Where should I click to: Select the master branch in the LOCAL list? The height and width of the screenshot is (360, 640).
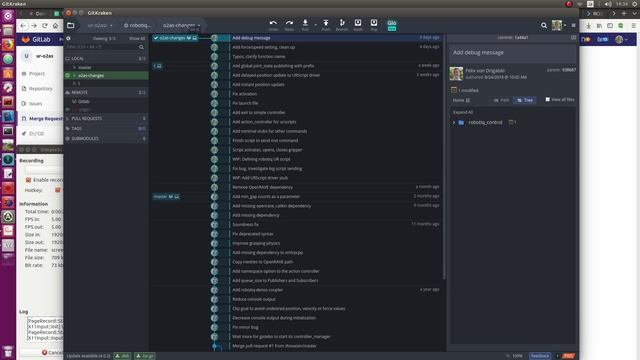pyautogui.click(x=85, y=67)
